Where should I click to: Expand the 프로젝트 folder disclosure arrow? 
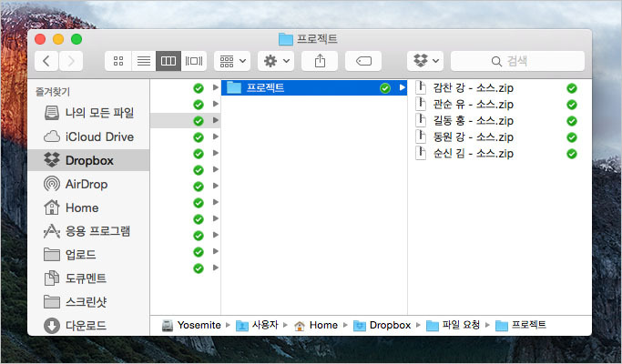(403, 87)
